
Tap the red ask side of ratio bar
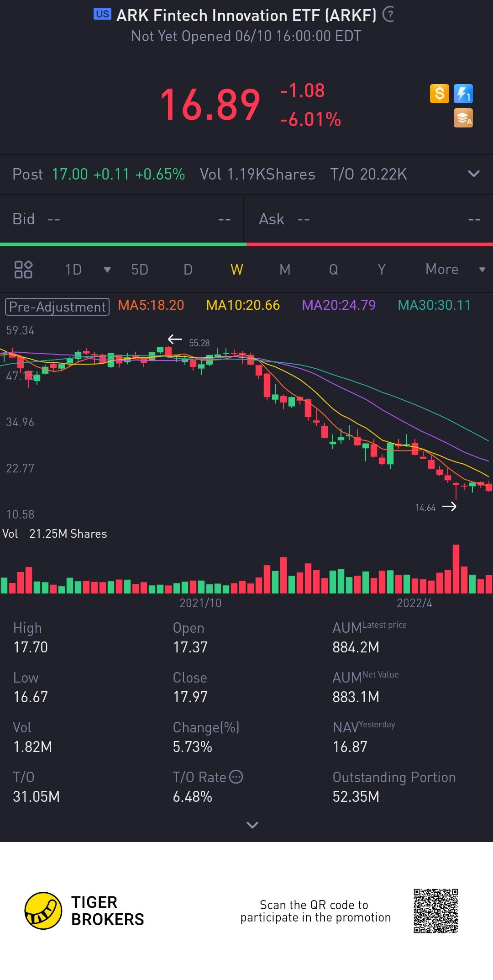click(x=370, y=244)
